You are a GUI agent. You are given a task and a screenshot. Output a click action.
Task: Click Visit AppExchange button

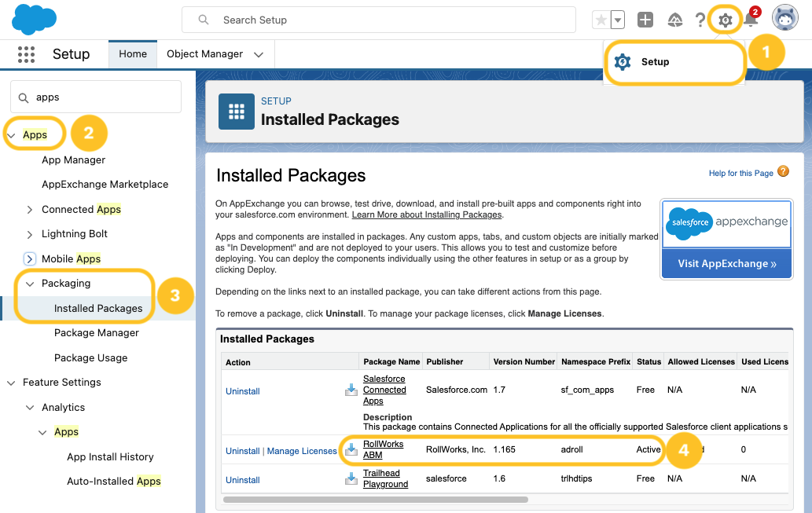coord(726,264)
